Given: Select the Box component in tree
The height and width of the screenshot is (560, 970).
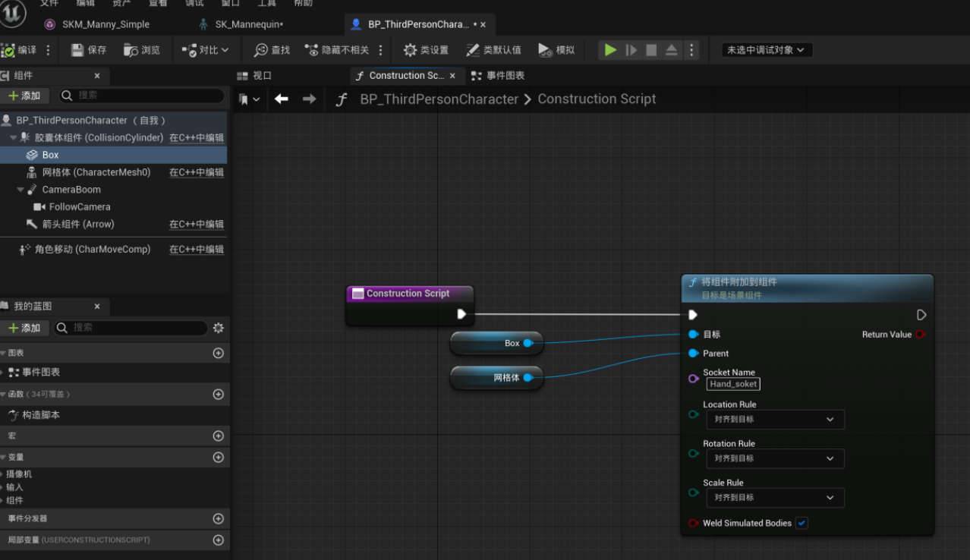Looking at the screenshot, I should click(50, 155).
